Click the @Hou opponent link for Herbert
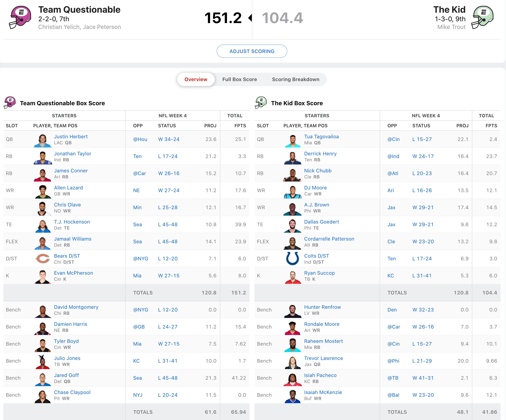This screenshot has width=506, height=420. click(x=140, y=139)
